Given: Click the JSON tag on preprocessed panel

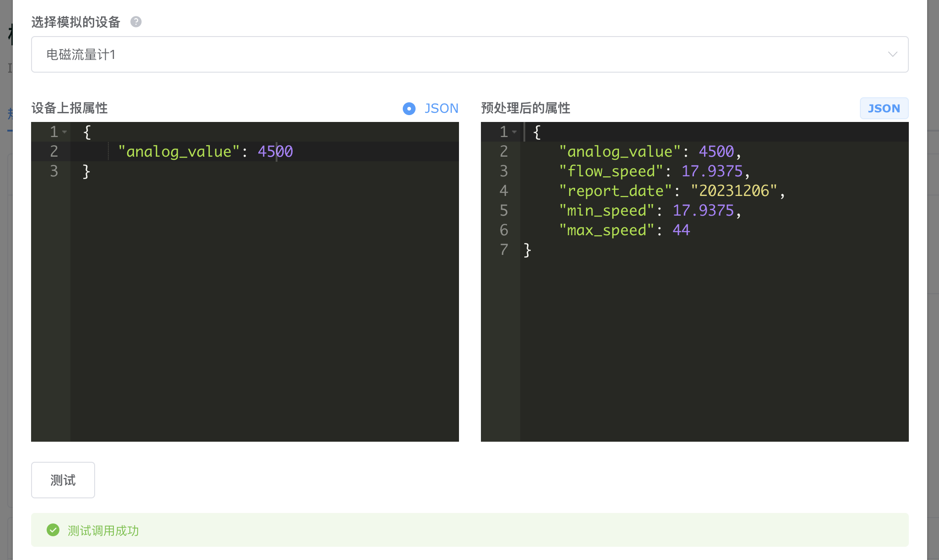Looking at the screenshot, I should pos(884,109).
